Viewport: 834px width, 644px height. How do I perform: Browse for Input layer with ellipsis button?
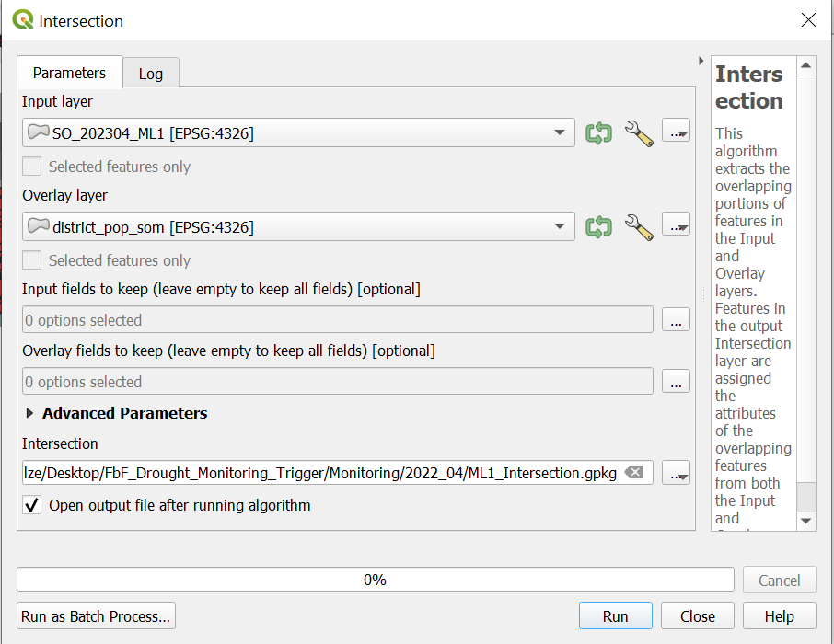(x=676, y=133)
